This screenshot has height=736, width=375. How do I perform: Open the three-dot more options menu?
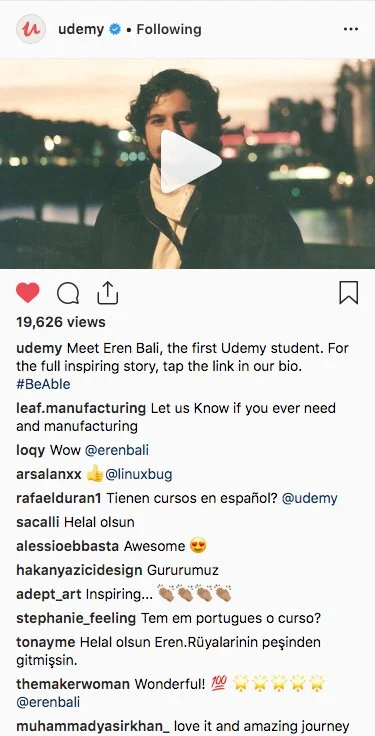[351, 29]
